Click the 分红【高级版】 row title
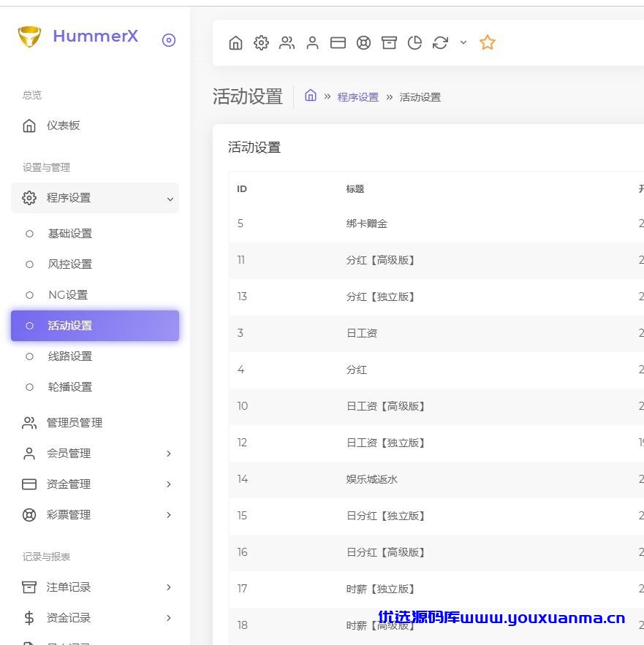The height and width of the screenshot is (645, 644). tap(380, 260)
